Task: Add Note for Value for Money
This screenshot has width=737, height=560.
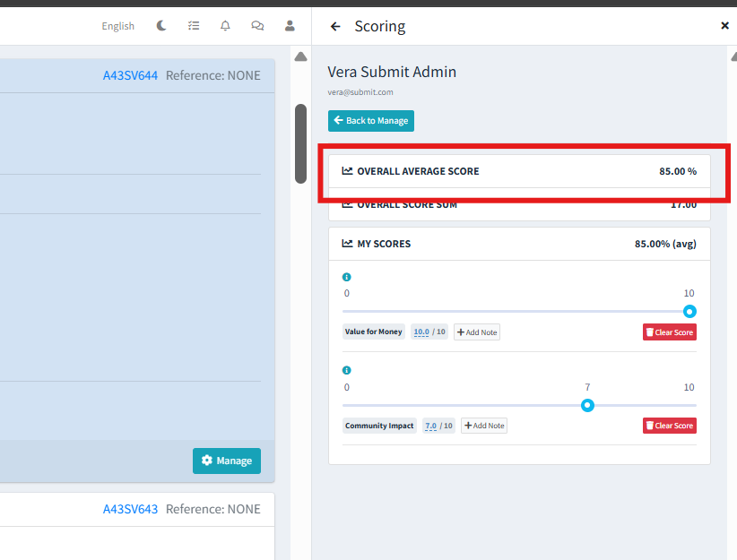Action: tap(477, 332)
